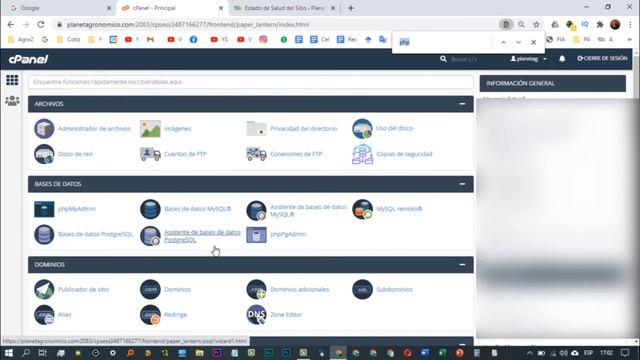Collapse the ARCHIVOS section
Screen dimensions: 640x360
click(462, 104)
